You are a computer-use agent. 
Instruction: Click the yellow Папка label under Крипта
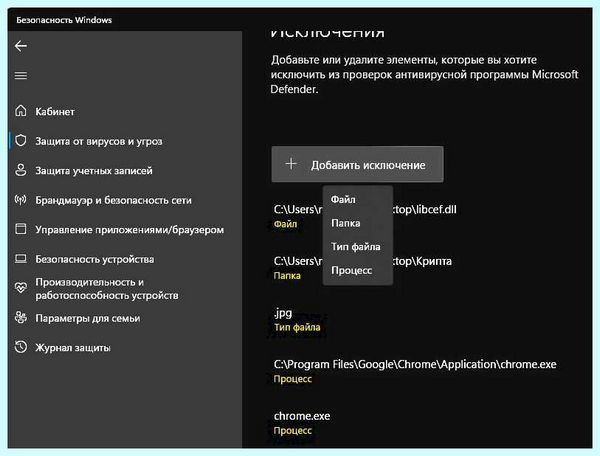[x=287, y=276]
